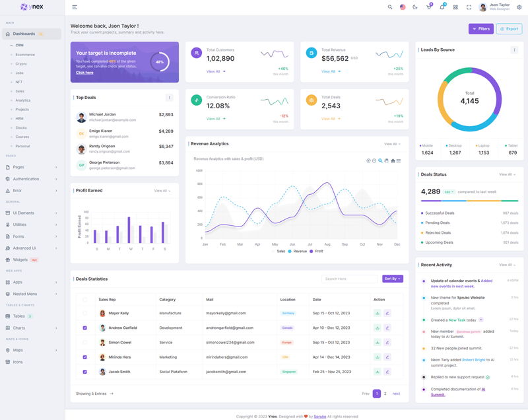Enter fullscreen mode via header icon

point(469,7)
